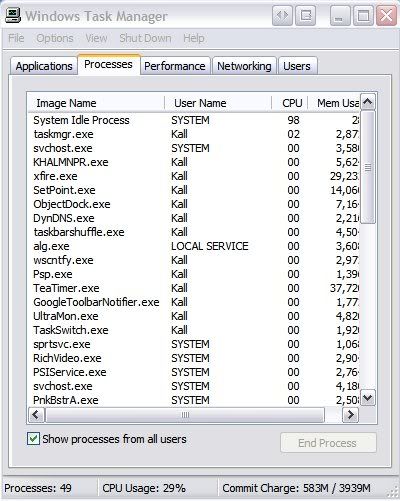
Task: Minimize the Task Manager window
Action: pyautogui.click(x=339, y=15)
